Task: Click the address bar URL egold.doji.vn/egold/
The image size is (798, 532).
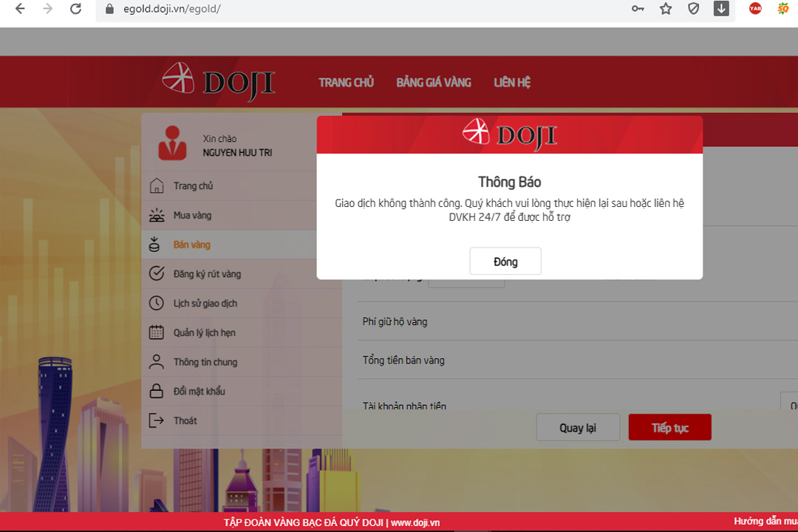Action: [x=172, y=9]
